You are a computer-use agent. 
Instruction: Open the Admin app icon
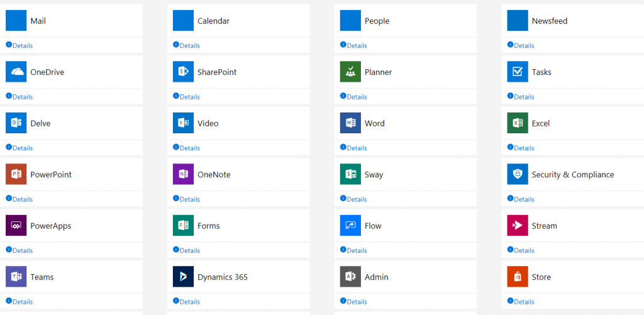[350, 277]
